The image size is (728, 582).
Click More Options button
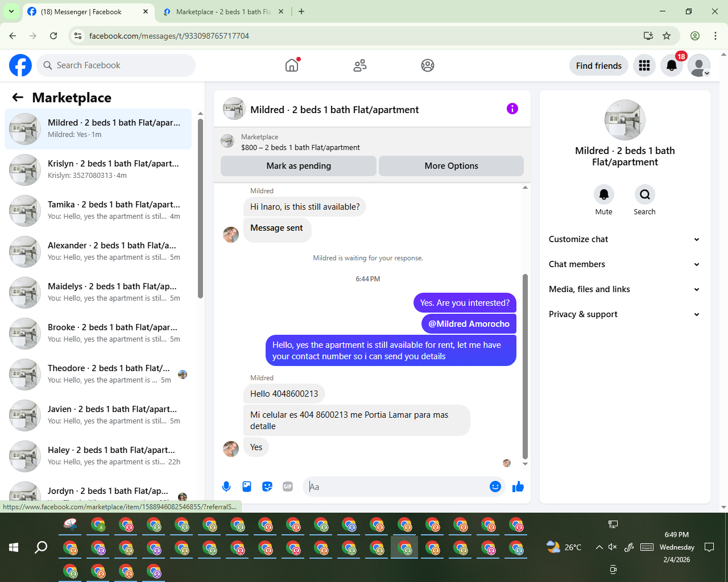451,166
